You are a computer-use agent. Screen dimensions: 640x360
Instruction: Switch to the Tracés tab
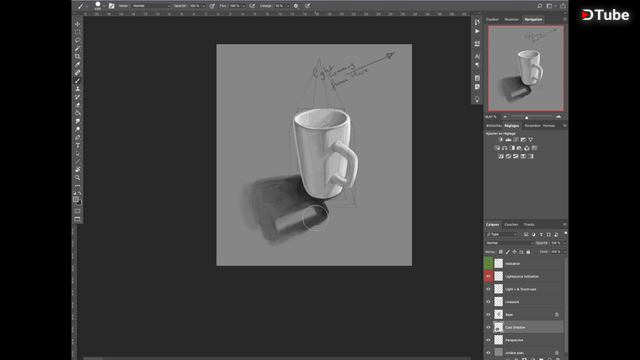coord(529,224)
